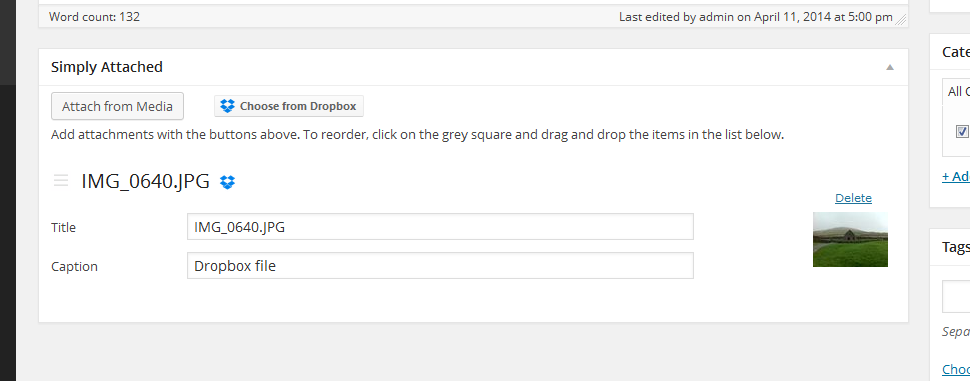Click the Simply Attached panel heading

[x=106, y=67]
